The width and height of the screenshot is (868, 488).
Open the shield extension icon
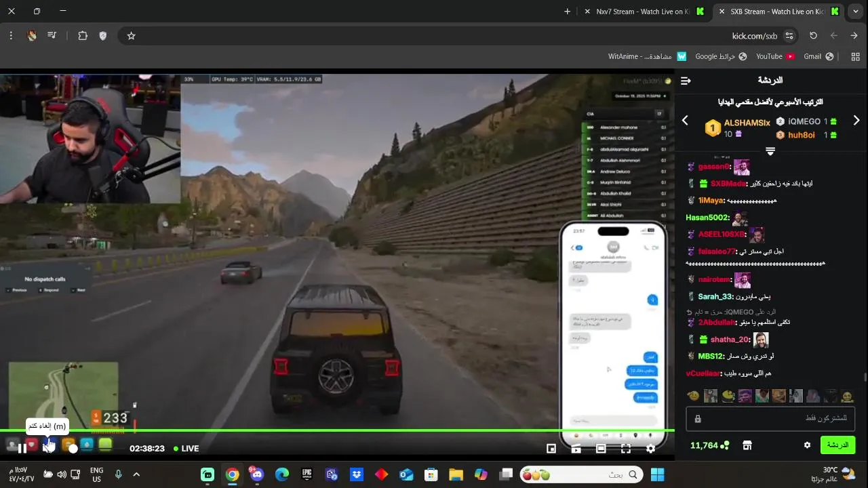[103, 36]
